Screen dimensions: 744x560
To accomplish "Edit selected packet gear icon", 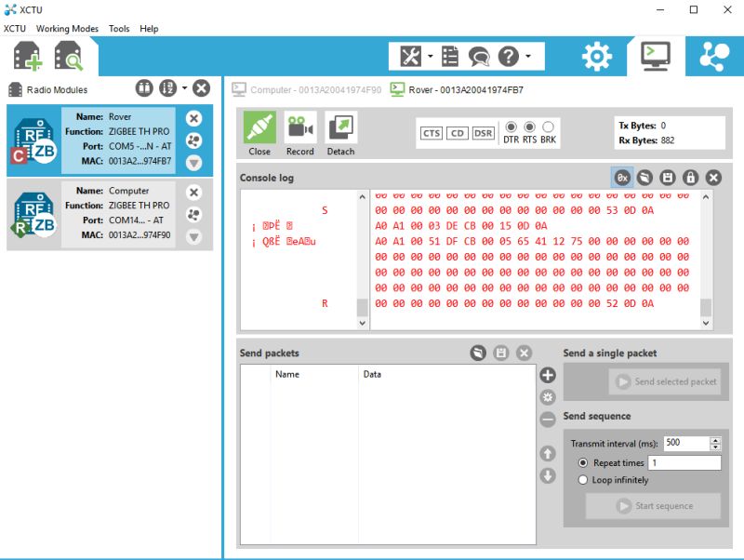I will 548,397.
